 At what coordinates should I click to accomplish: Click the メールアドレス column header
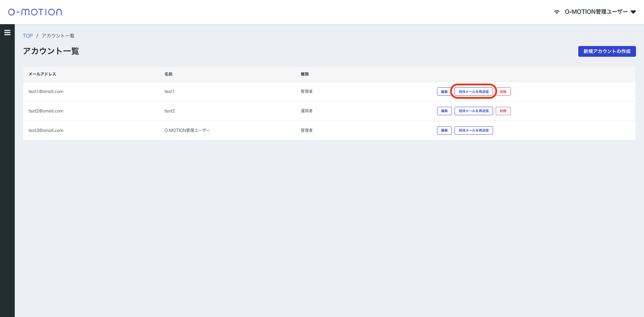click(x=42, y=74)
